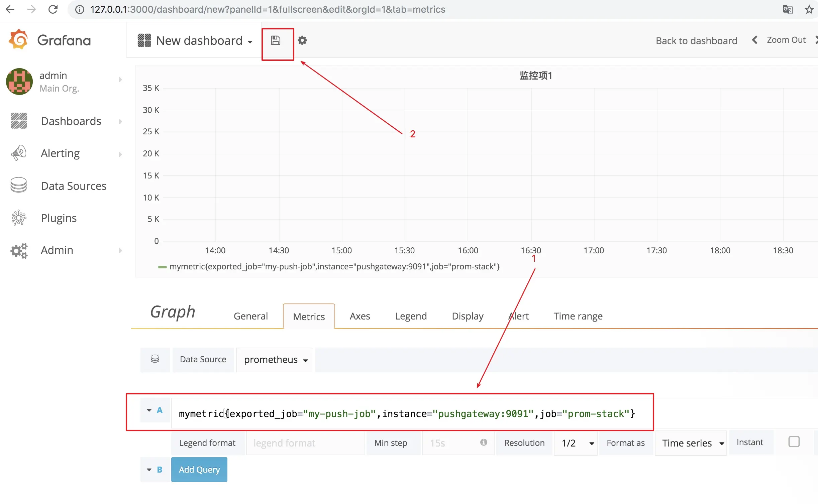The height and width of the screenshot is (504, 818).
Task: Click the save dashboard floppy-disk icon
Action: (276, 40)
